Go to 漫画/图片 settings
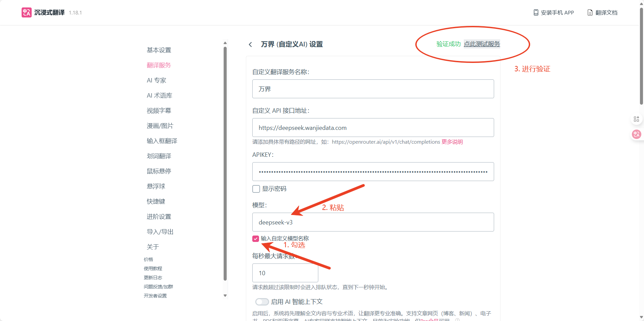 click(160, 126)
